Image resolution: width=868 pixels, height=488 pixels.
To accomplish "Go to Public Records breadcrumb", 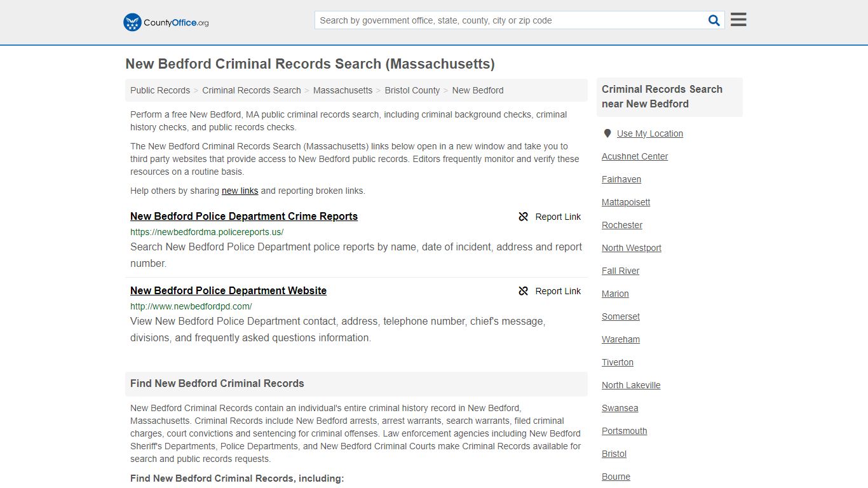I will point(160,90).
